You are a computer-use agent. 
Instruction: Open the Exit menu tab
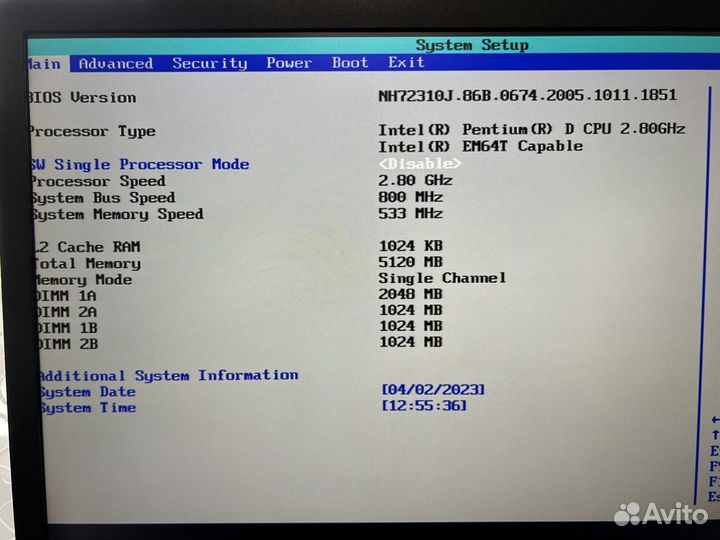(x=406, y=63)
